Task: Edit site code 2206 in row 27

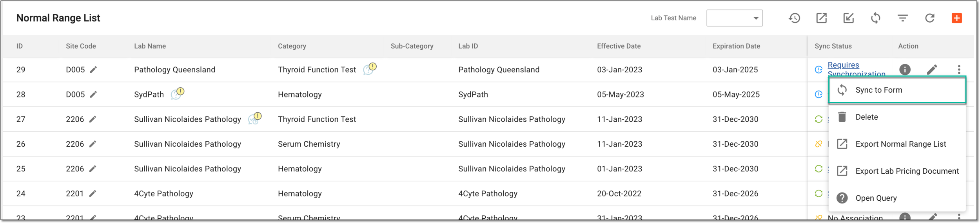Action: click(93, 119)
